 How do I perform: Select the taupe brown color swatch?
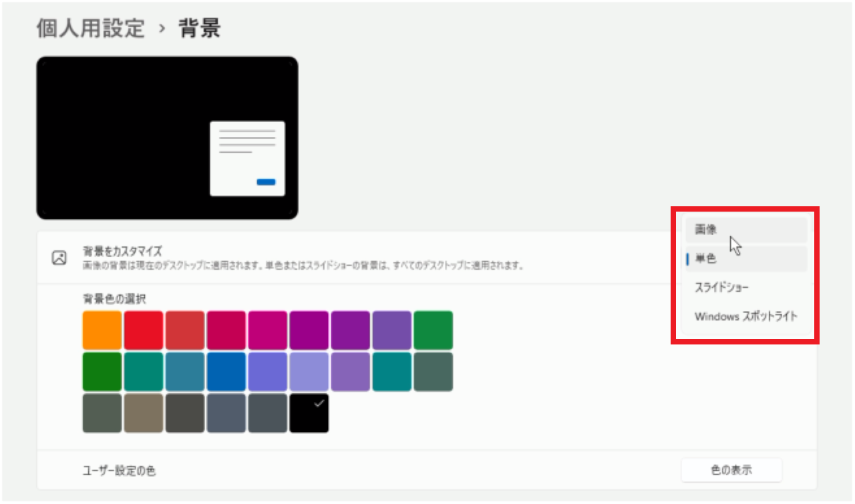point(143,413)
